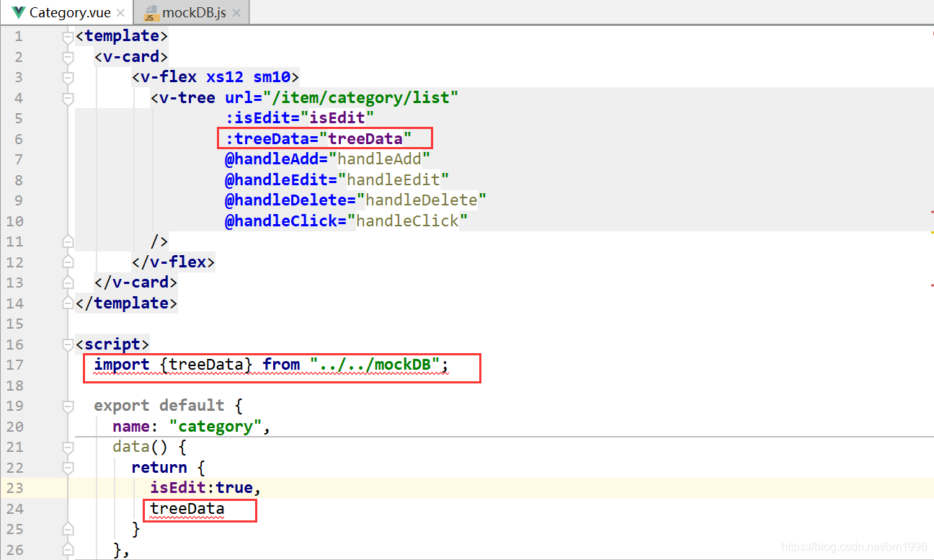Click line number 6 in the gutter
The height and width of the screenshot is (560, 934).
19,138
